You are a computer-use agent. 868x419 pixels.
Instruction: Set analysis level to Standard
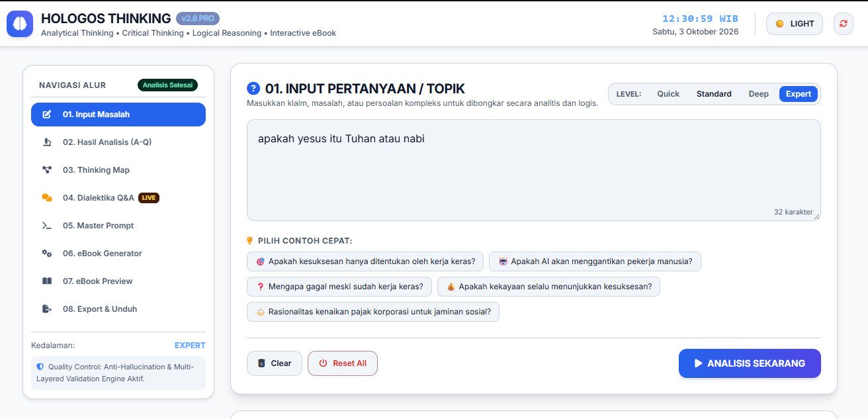714,94
